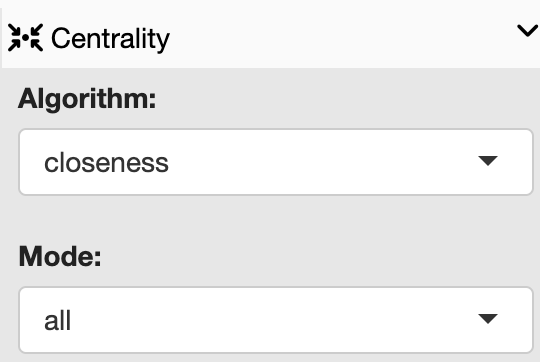
Task: Click the "closeness" value text
Action: [106, 163]
